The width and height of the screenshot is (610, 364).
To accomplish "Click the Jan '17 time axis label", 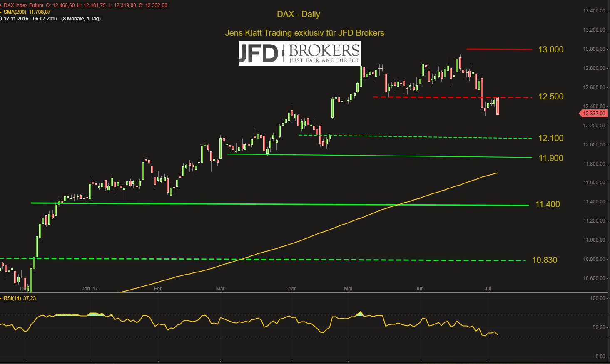I will (x=90, y=289).
